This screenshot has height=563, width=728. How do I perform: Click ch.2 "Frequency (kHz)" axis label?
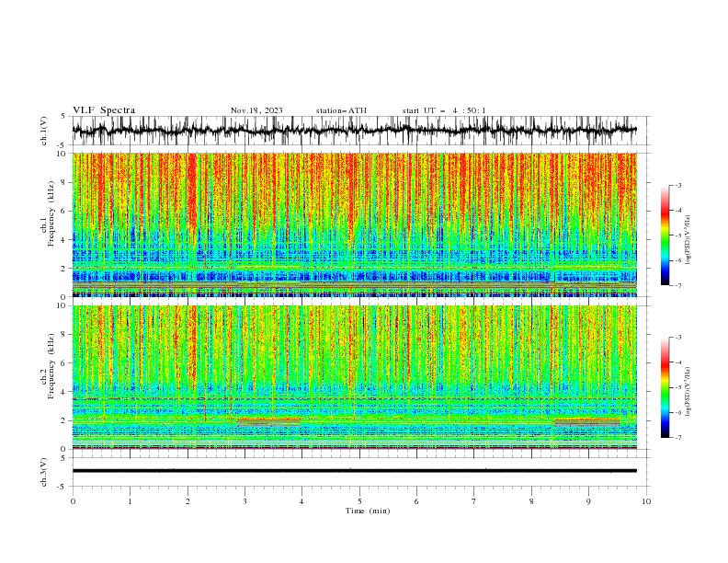51,366
